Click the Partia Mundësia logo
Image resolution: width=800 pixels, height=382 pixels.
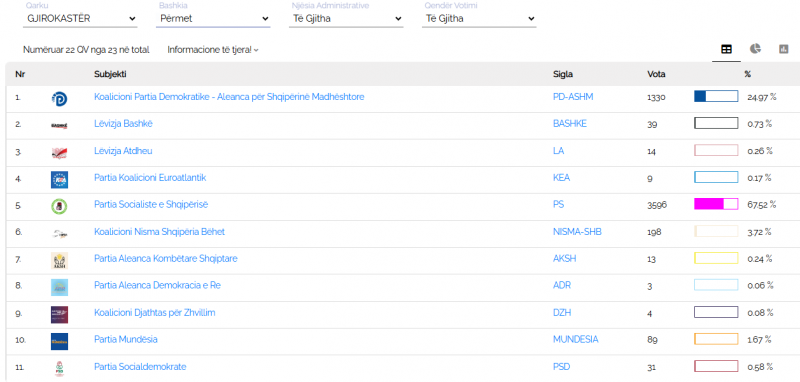[59, 341]
